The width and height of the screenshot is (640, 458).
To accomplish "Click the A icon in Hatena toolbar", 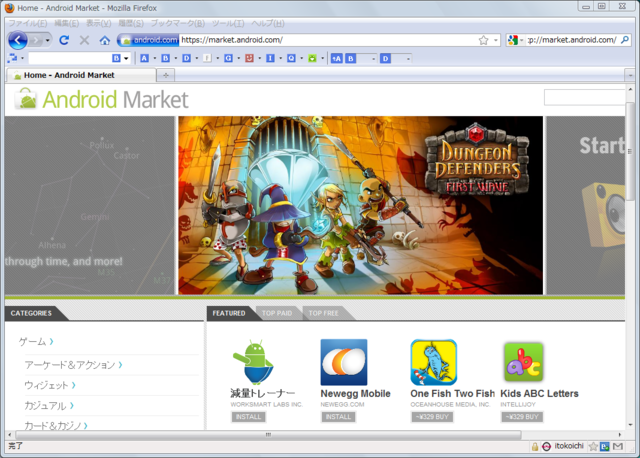I will point(144,58).
